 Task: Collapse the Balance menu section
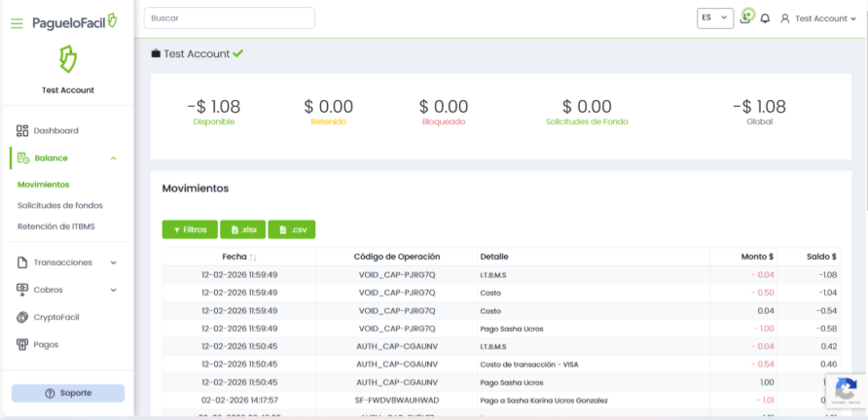click(113, 157)
